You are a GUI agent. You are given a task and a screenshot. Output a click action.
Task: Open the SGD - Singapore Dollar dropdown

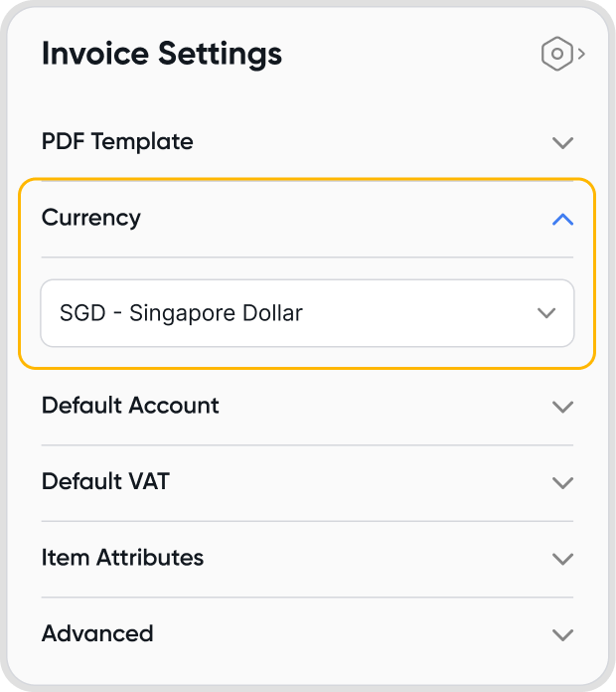307,313
